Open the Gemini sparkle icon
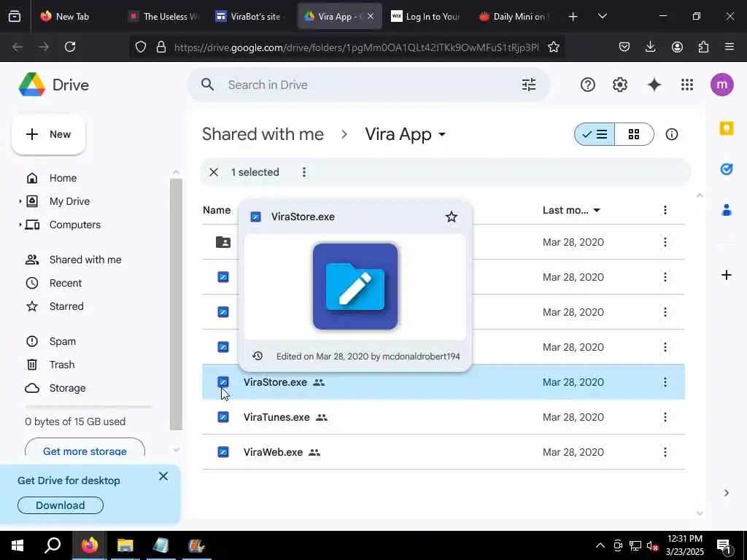 [654, 85]
